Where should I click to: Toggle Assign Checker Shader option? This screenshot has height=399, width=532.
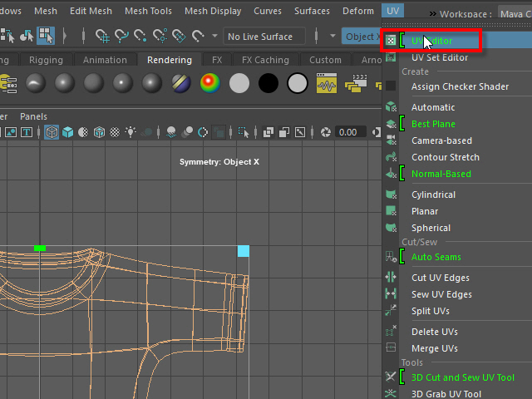(x=460, y=86)
